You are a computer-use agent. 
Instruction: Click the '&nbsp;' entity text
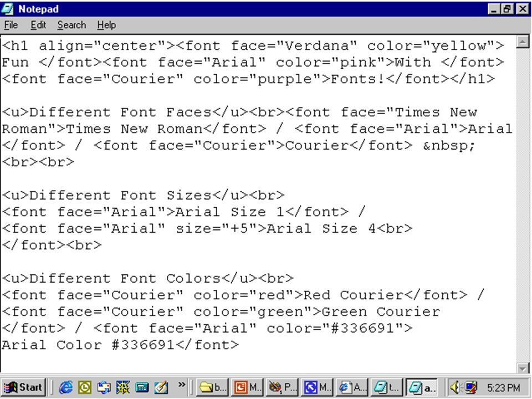pyautogui.click(x=449, y=146)
